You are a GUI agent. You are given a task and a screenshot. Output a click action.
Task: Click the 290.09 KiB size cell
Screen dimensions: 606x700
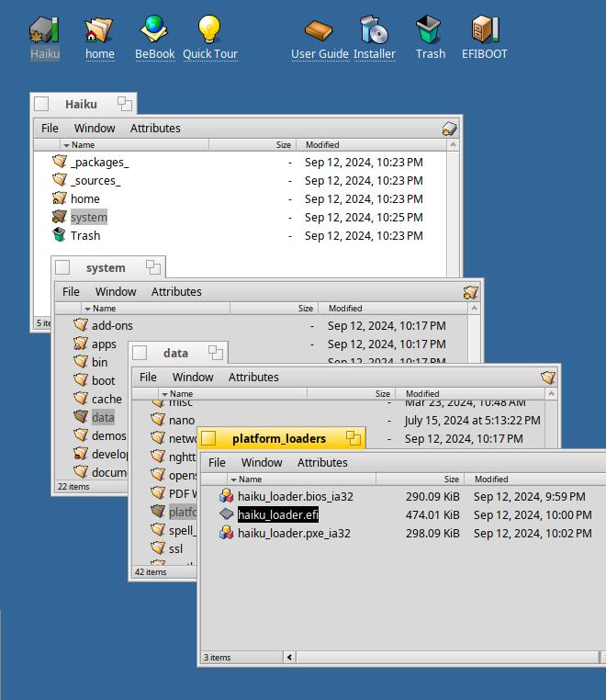432,496
